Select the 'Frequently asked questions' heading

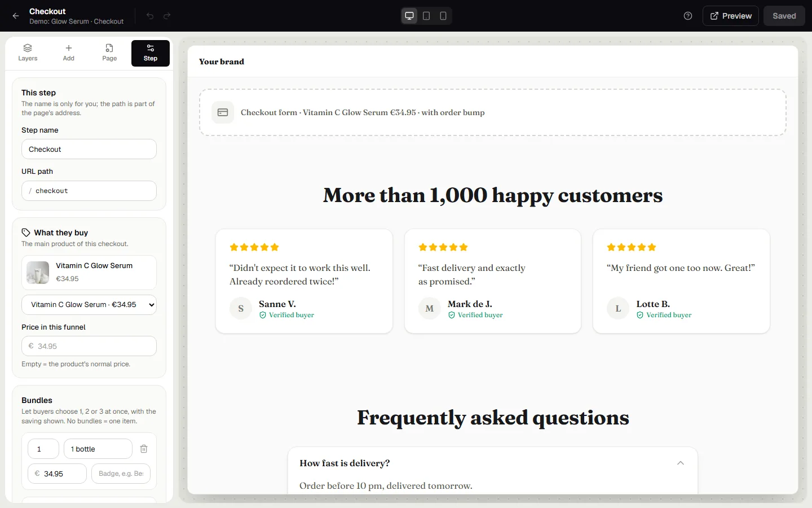click(x=493, y=418)
